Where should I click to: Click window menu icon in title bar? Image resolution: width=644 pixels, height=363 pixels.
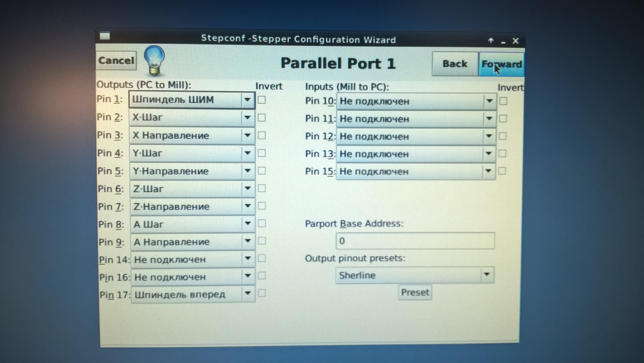pyautogui.click(x=105, y=36)
